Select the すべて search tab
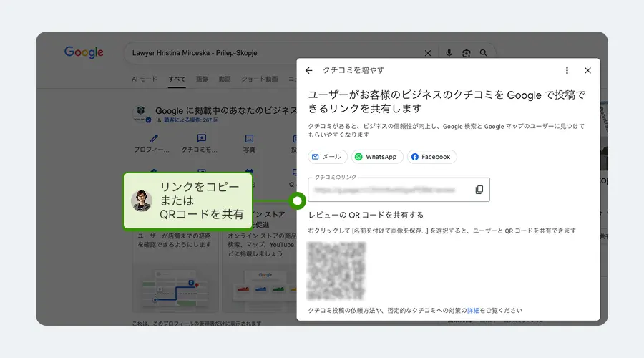The height and width of the screenshot is (358, 644). point(177,79)
